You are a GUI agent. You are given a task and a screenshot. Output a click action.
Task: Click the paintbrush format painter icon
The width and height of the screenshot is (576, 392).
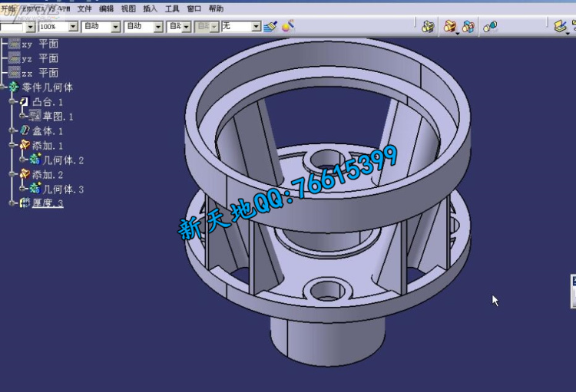[x=270, y=26]
